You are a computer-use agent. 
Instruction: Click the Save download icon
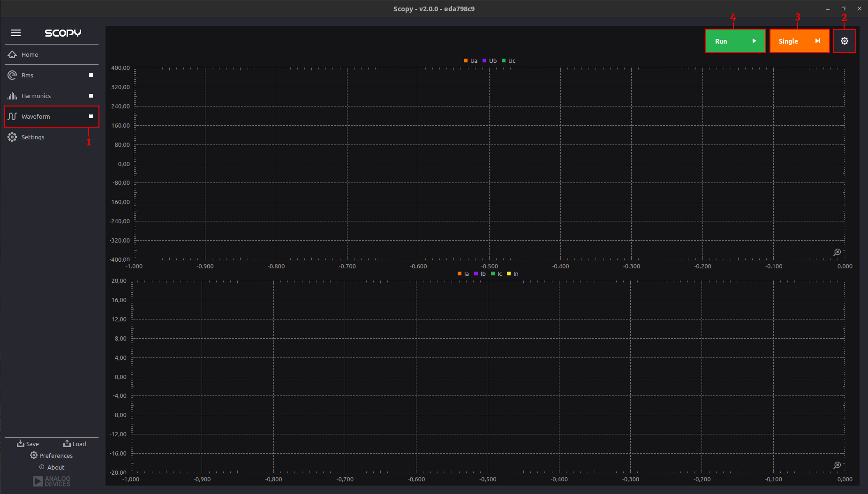point(21,443)
